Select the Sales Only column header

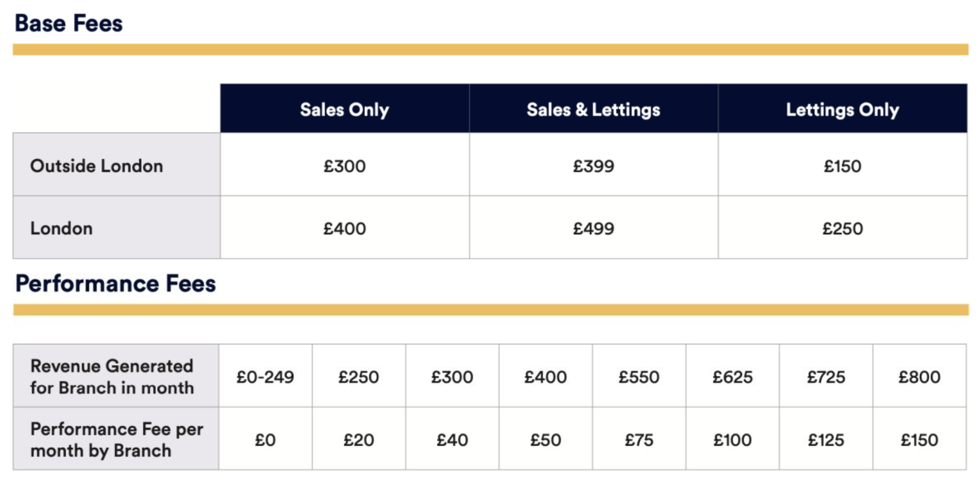(344, 110)
